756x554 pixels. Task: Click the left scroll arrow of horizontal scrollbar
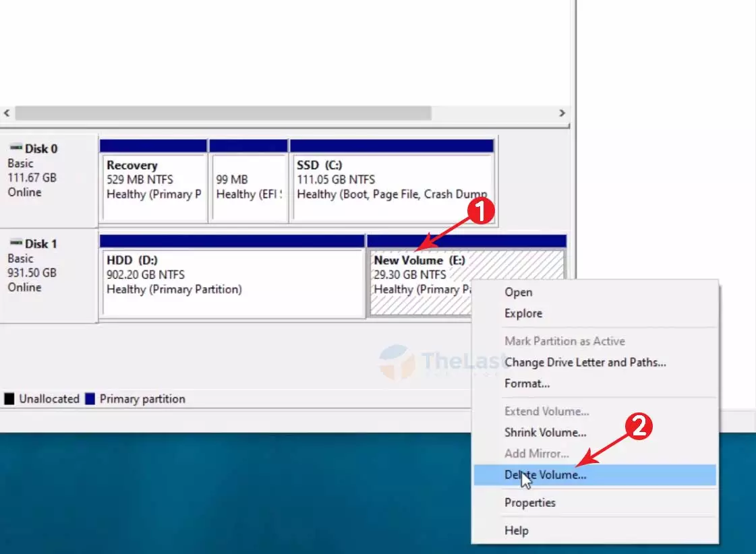coord(7,113)
